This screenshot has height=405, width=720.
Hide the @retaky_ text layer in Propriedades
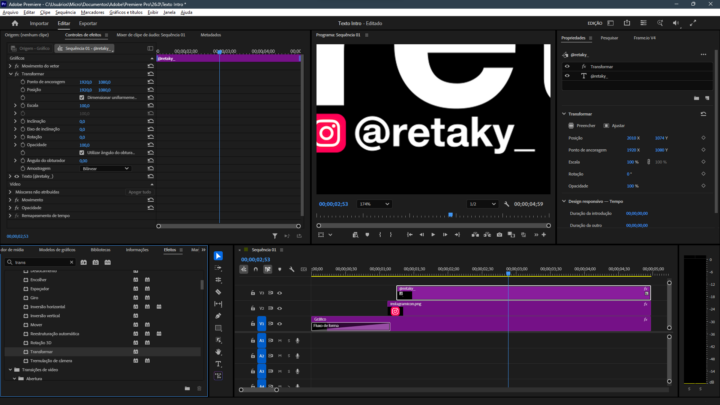point(567,76)
